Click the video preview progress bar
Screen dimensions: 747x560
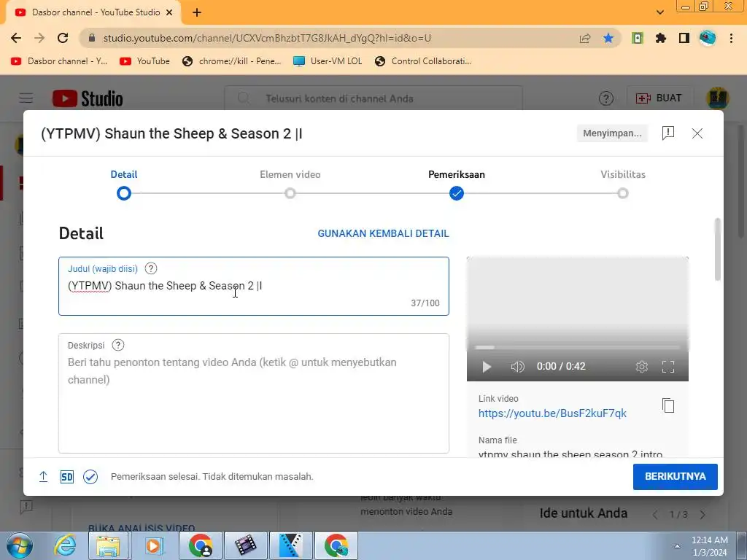(x=578, y=348)
